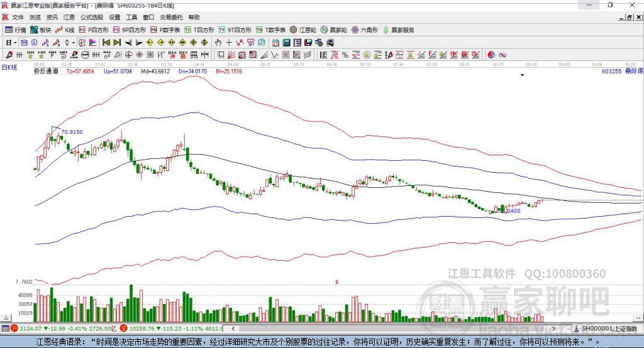Image resolution: width=644 pixels, height=348 pixels.
Task: Open the 窗口 menu
Action: [x=148, y=17]
